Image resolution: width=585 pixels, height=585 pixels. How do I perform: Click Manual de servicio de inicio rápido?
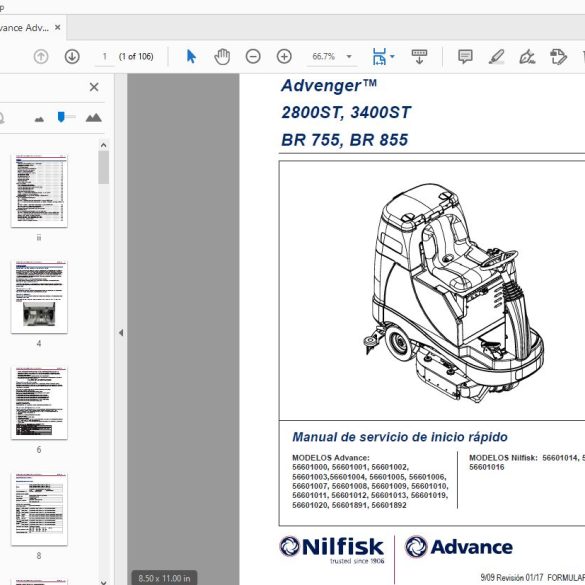(400, 437)
